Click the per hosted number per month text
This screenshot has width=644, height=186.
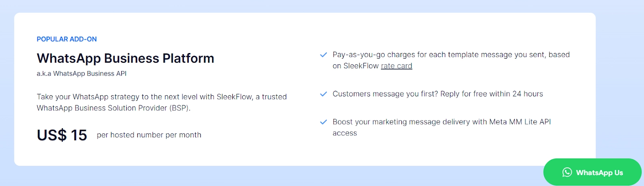click(x=149, y=135)
